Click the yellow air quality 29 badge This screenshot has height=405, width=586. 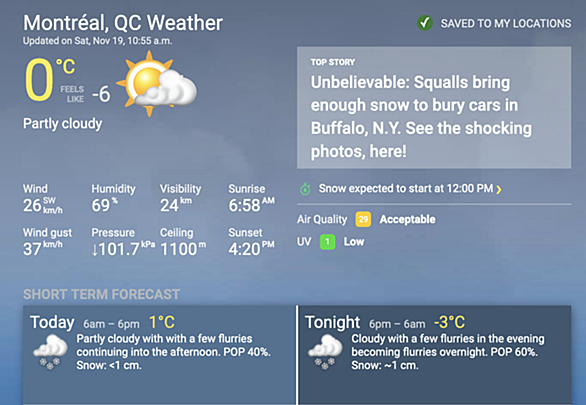coord(363,219)
